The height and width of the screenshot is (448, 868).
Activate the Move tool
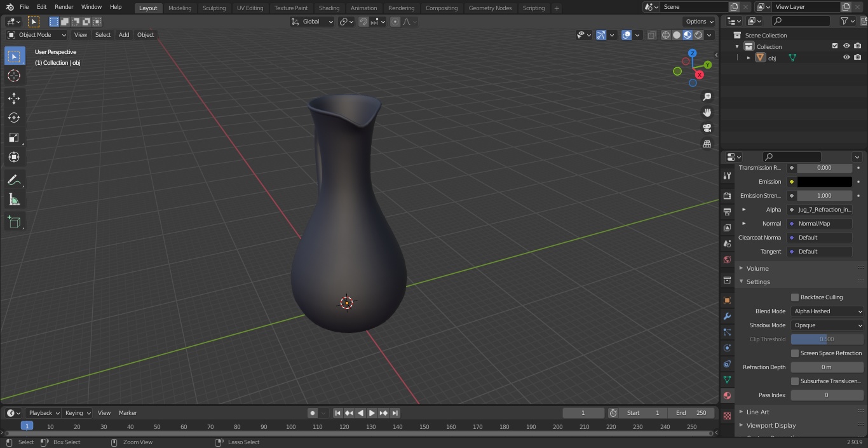(x=14, y=98)
